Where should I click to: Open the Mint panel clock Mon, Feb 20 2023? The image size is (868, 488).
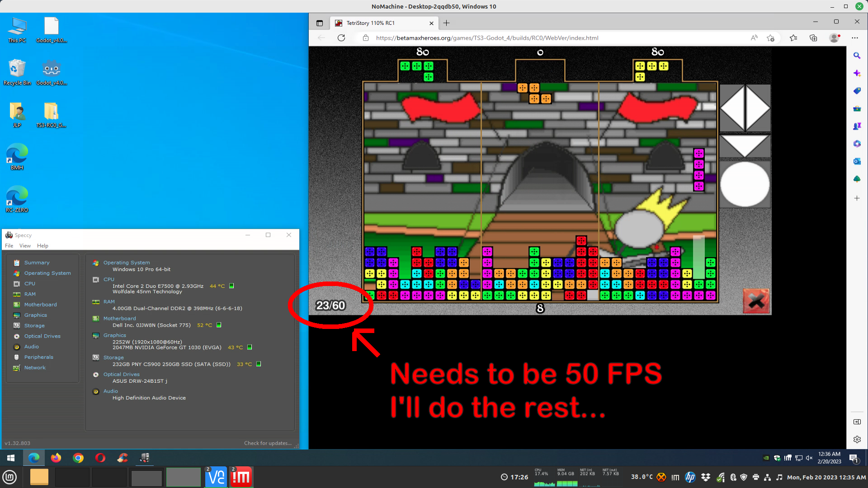826,477
